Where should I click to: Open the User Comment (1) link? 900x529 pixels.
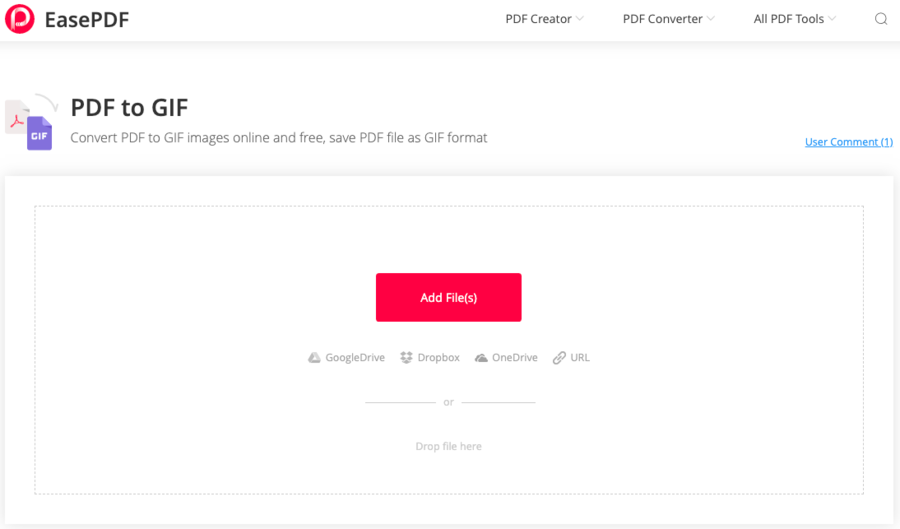point(848,142)
